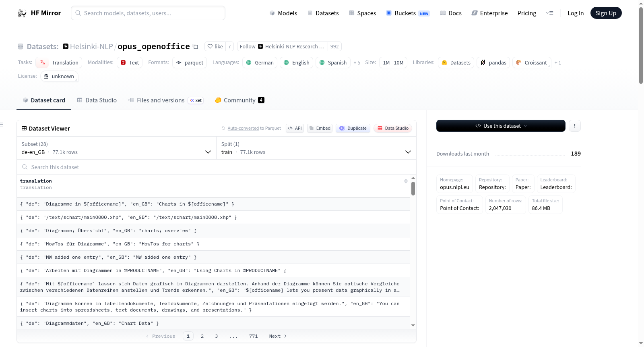
Task: Go to page 2 of results
Action: coord(202,336)
